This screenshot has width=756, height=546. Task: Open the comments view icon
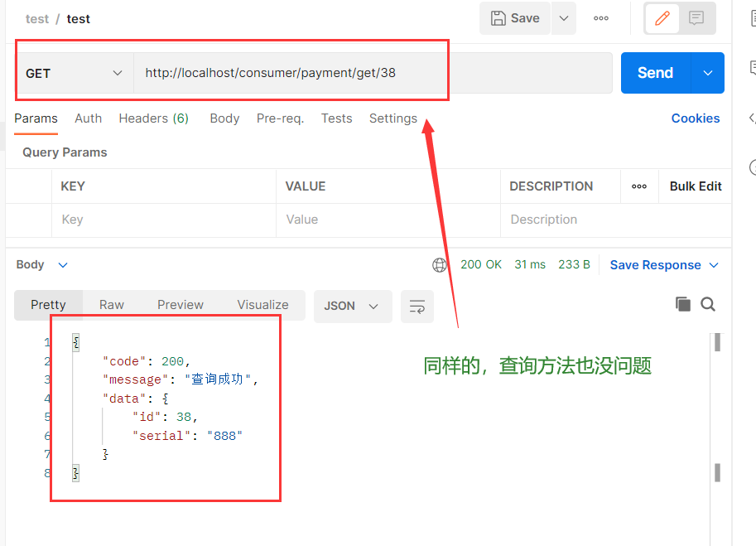click(x=696, y=18)
